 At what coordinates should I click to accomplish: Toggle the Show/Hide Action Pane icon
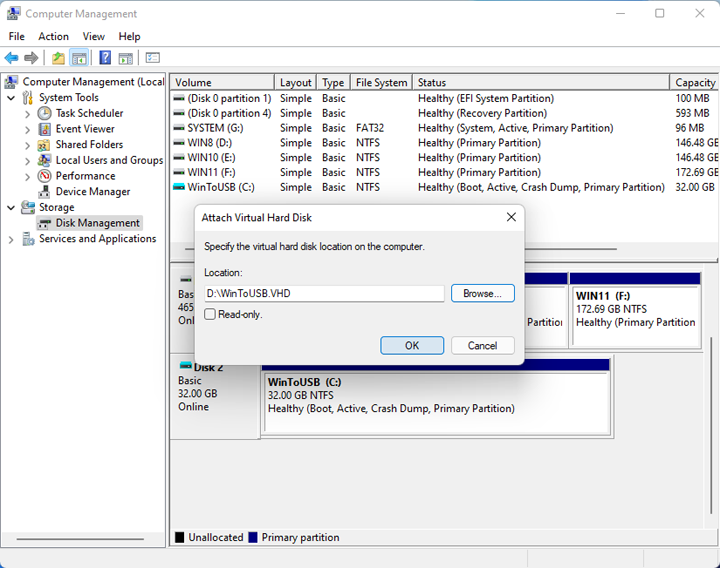click(x=125, y=58)
